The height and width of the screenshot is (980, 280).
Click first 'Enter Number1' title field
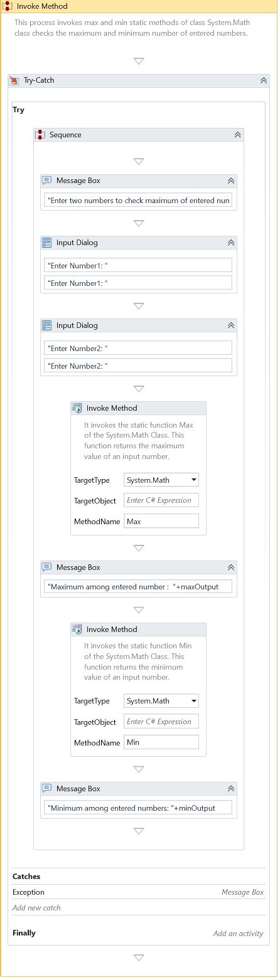click(138, 265)
